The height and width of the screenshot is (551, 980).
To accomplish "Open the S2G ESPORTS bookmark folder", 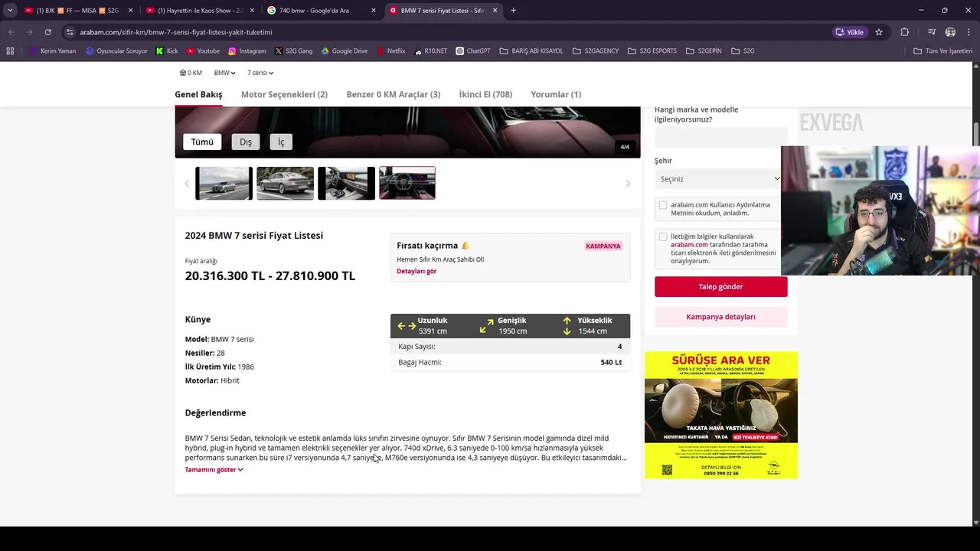I will click(652, 51).
